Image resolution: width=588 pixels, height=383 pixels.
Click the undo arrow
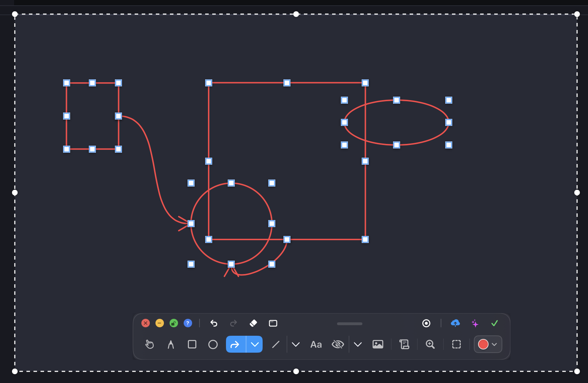click(x=214, y=323)
